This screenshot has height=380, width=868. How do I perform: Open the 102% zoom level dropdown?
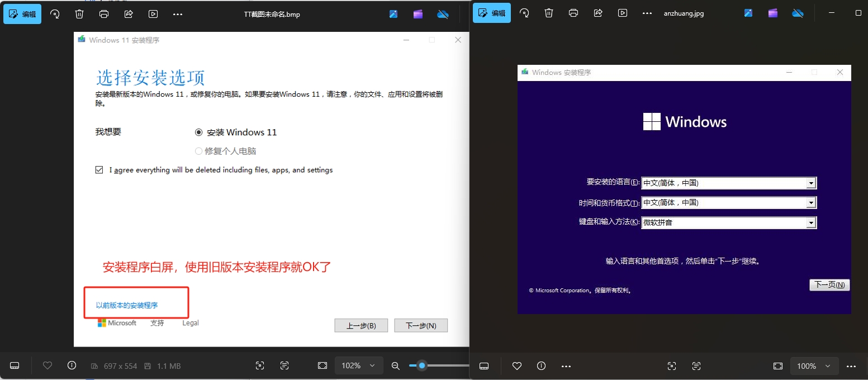click(x=358, y=366)
